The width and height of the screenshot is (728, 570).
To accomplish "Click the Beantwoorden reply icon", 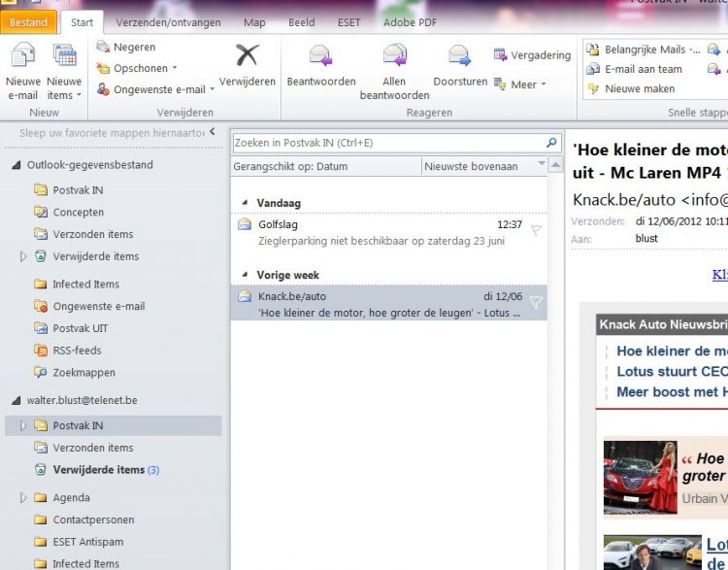I will [x=320, y=56].
